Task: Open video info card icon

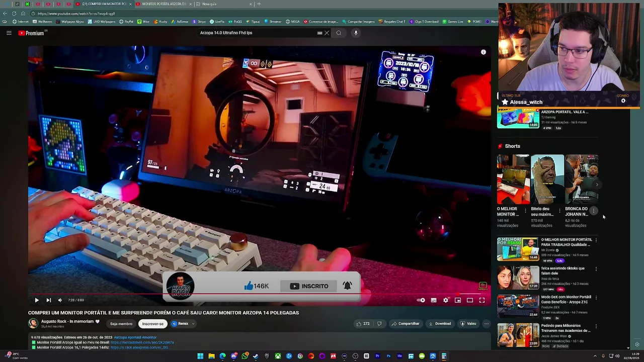Action: click(x=484, y=52)
